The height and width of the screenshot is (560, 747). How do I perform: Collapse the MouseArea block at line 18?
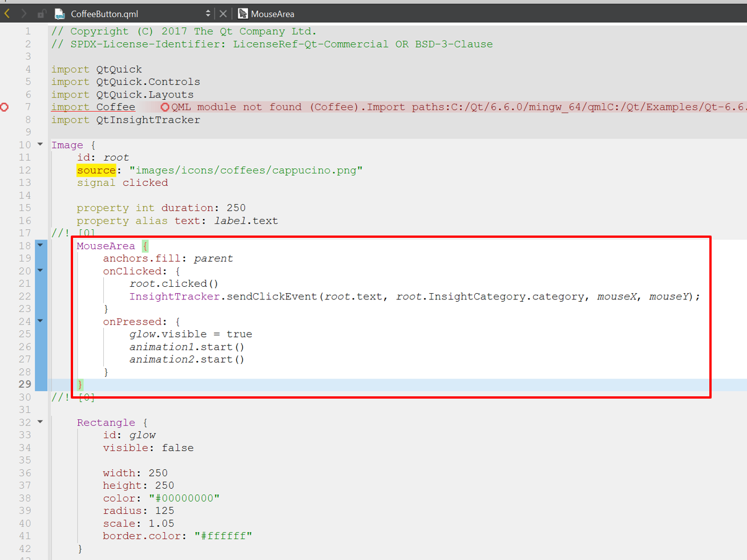click(41, 245)
